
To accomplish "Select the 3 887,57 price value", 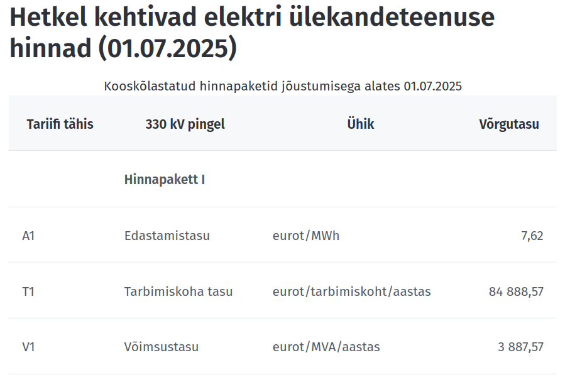I will (x=520, y=347).
